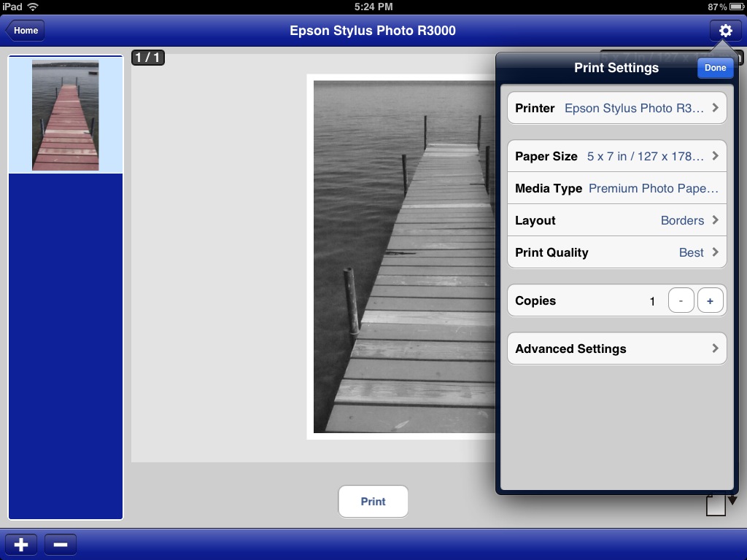Image resolution: width=747 pixels, height=560 pixels.
Task: Click the plus icon to add photo
Action: click(21, 545)
